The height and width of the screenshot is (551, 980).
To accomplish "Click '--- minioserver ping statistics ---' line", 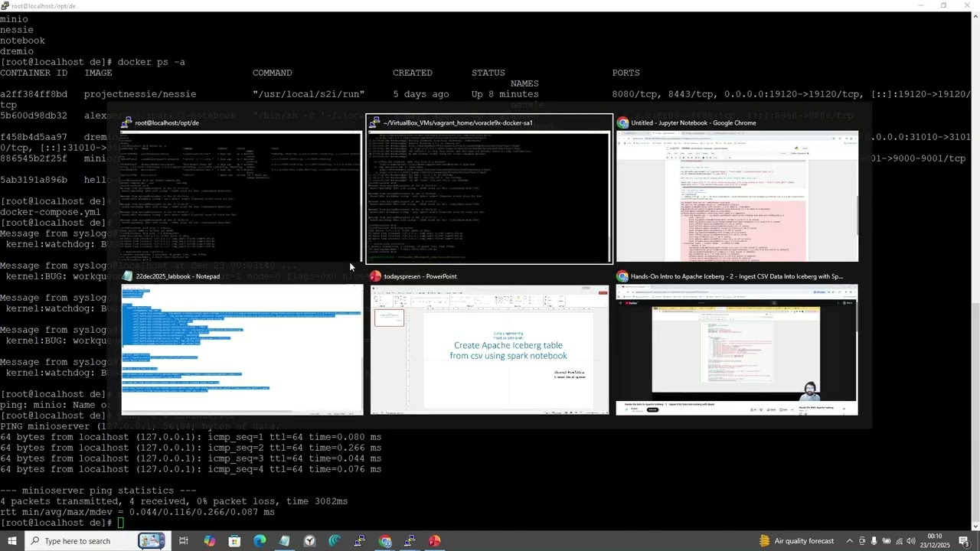I will [x=98, y=491].
